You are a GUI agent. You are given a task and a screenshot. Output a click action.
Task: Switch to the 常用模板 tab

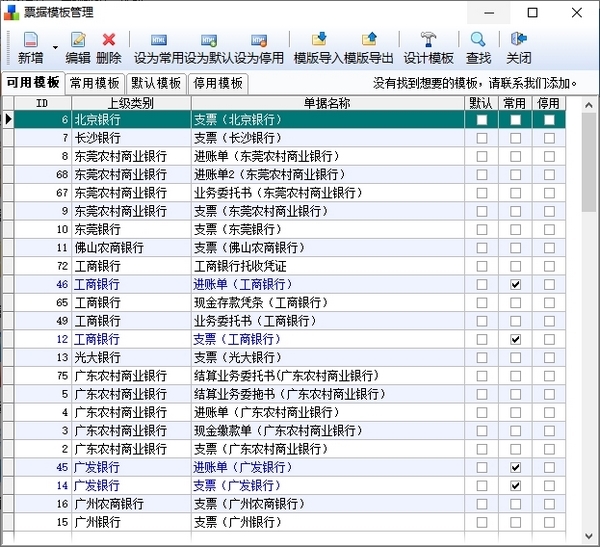pyautogui.click(x=95, y=83)
